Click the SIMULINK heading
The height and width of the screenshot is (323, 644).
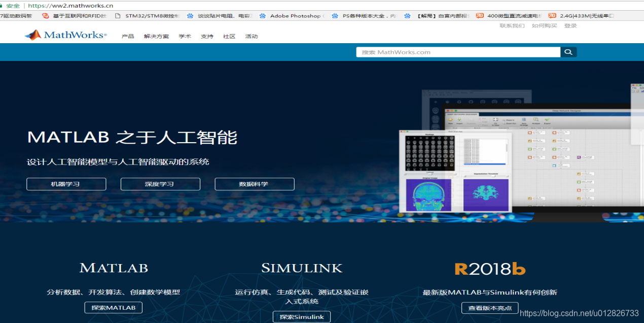click(x=302, y=268)
